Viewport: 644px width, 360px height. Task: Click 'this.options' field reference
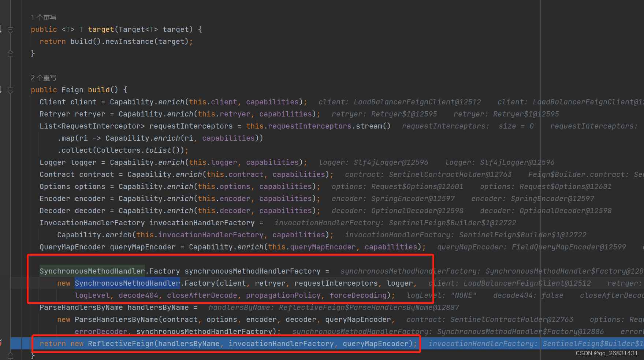(224, 186)
